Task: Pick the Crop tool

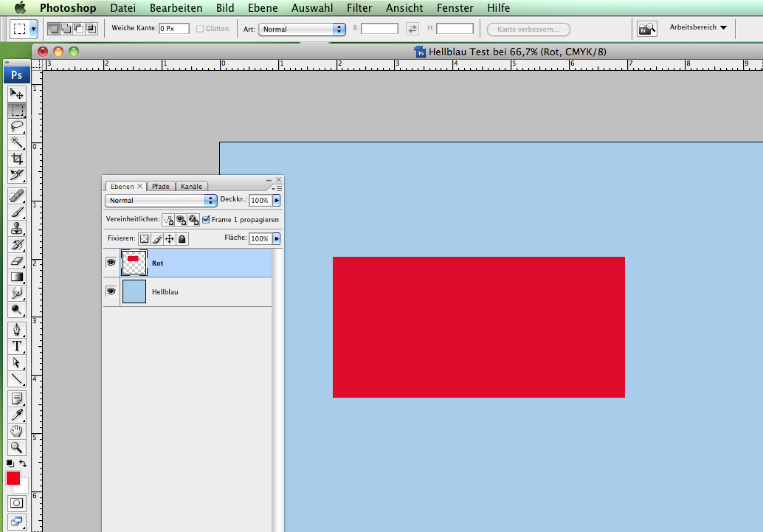Action: [16, 159]
